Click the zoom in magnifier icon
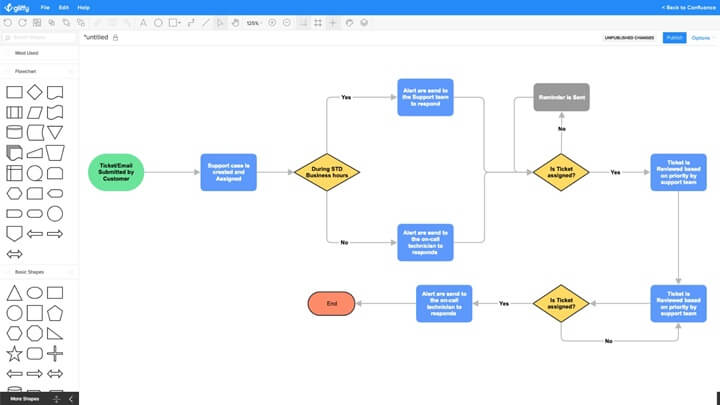 pos(272,22)
